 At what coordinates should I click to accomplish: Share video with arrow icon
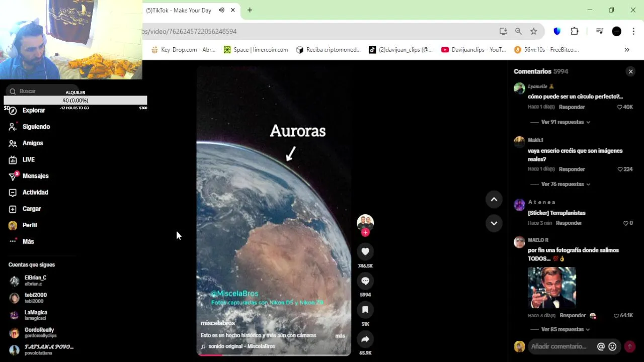[x=365, y=339]
